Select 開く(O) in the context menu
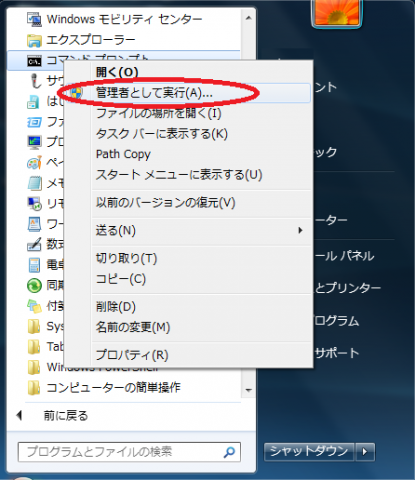The image size is (415, 480). tap(117, 72)
